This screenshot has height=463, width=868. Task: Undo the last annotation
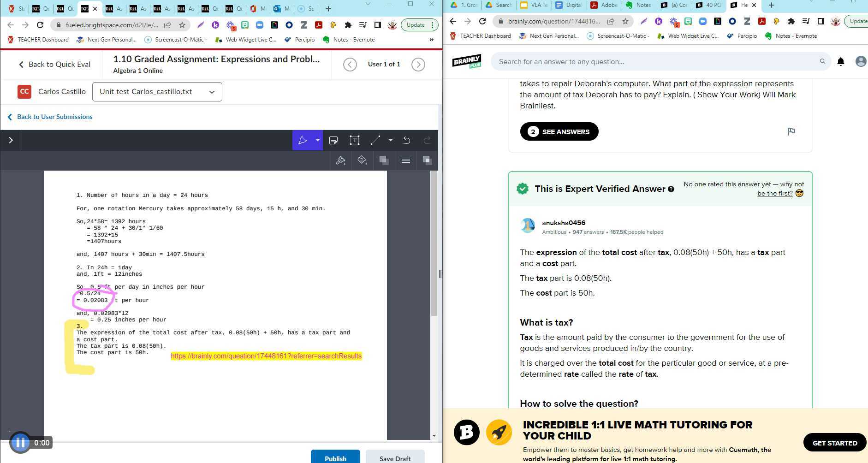point(406,140)
